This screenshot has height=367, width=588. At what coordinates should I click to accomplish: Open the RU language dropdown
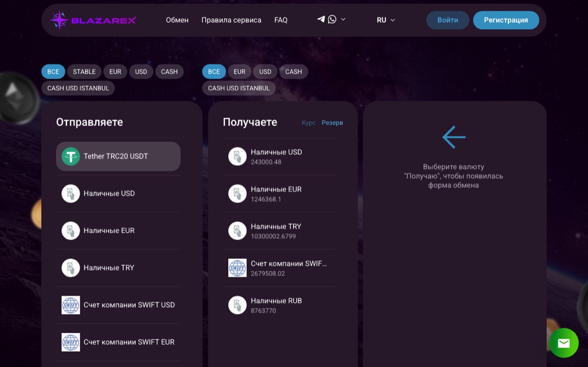coord(386,20)
